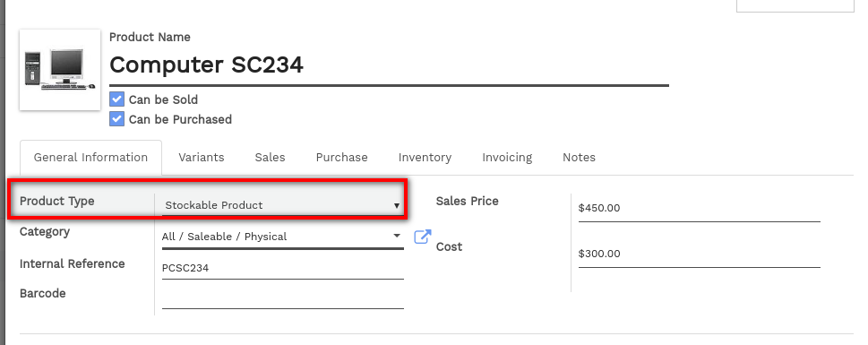Click the Computer SC234 product image
Viewport: 868px width, 345px height.
[60, 70]
